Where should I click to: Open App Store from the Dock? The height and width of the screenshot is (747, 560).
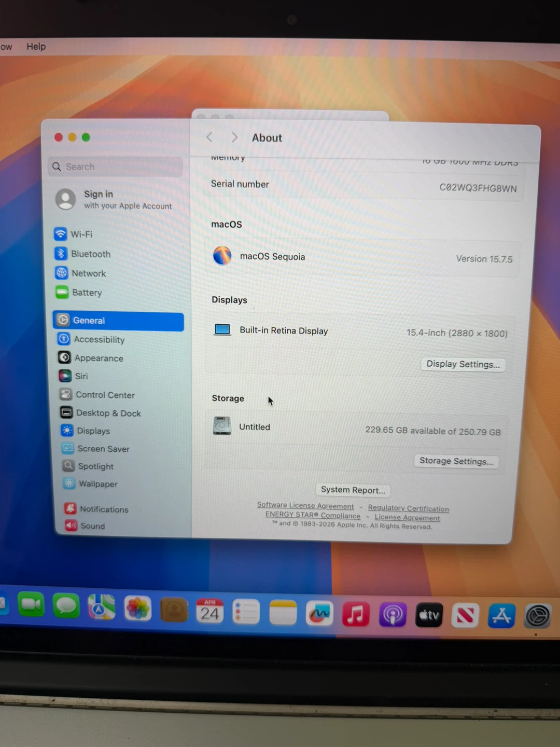(501, 616)
